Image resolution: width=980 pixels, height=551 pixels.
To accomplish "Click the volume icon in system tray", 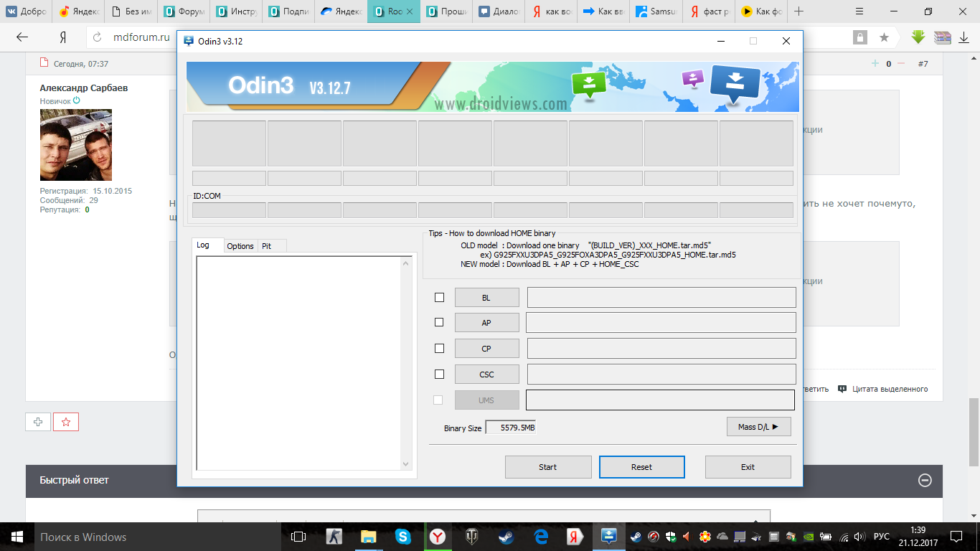I will (x=859, y=537).
